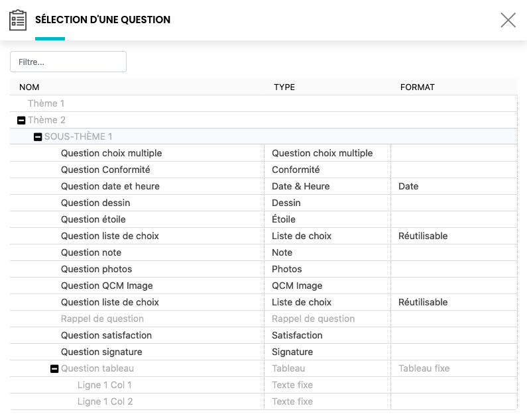Sort by the FORMAT column header
This screenshot has height=420, width=527.
pos(417,87)
